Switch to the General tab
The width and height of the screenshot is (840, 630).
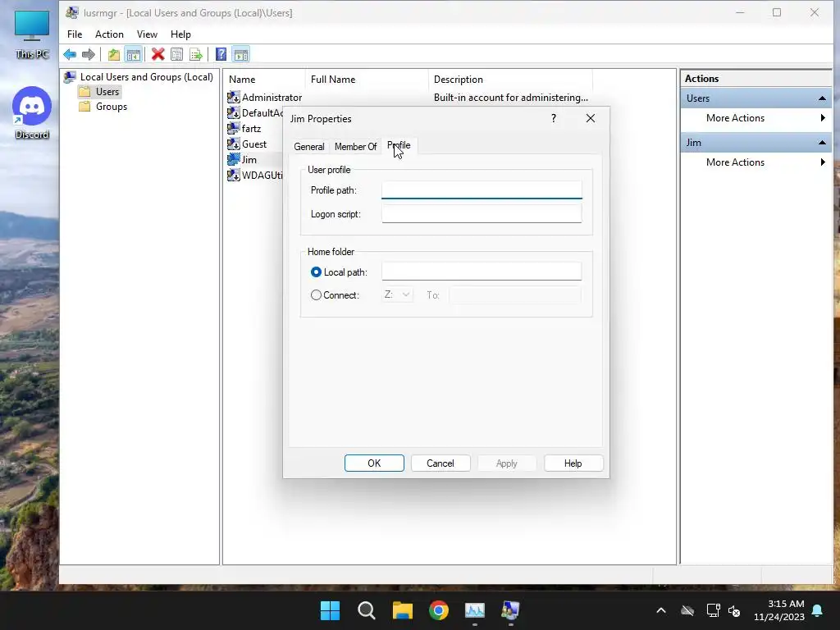coord(309,147)
